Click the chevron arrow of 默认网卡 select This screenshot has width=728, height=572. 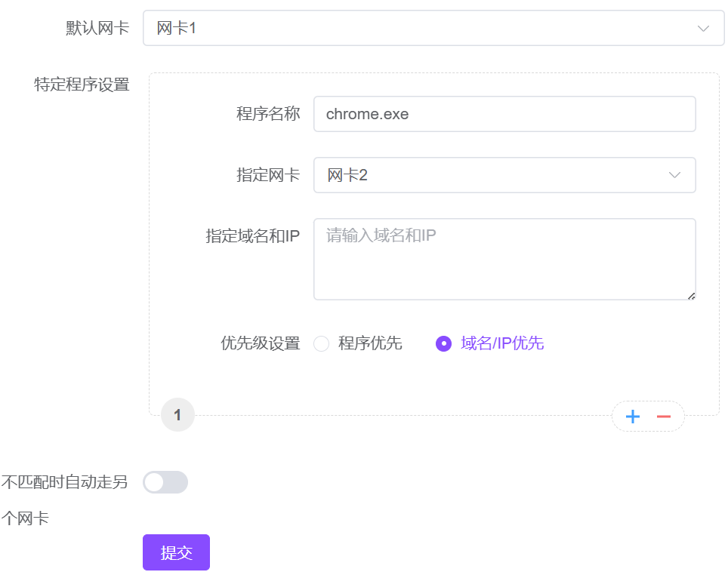[703, 29]
